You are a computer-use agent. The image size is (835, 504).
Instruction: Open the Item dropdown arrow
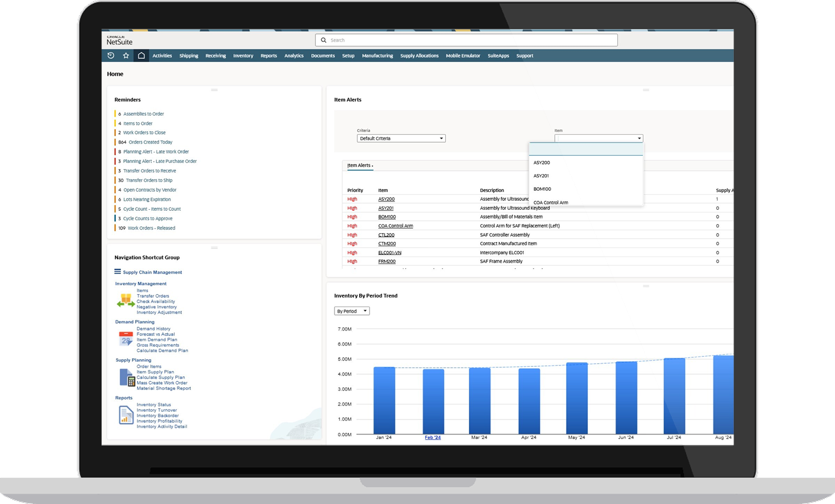tap(639, 139)
